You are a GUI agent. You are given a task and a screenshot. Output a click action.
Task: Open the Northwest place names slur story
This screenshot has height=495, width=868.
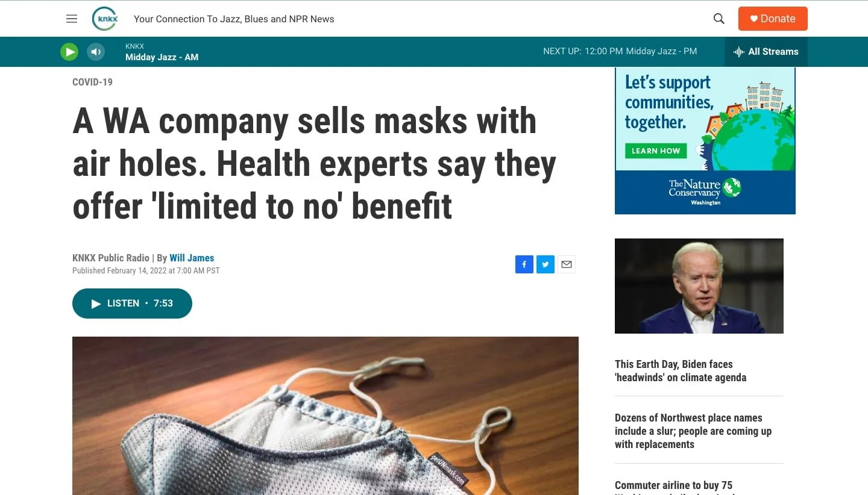tap(693, 431)
